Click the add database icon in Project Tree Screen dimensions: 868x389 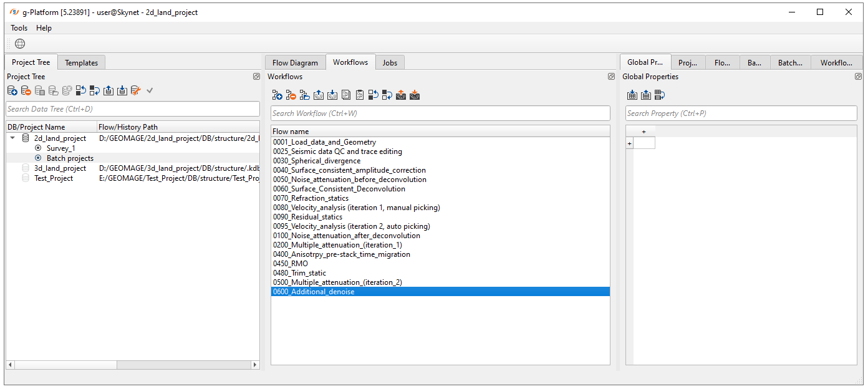(x=12, y=91)
